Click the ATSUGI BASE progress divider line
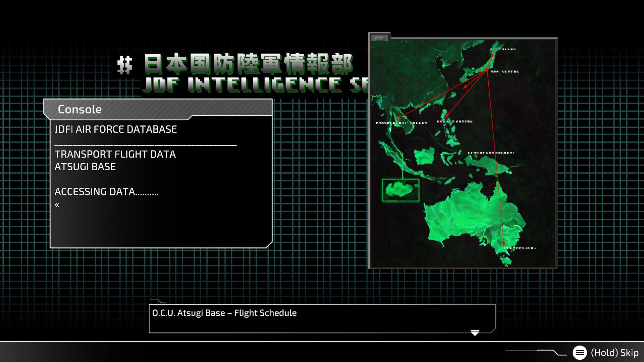 pyautogui.click(x=146, y=145)
